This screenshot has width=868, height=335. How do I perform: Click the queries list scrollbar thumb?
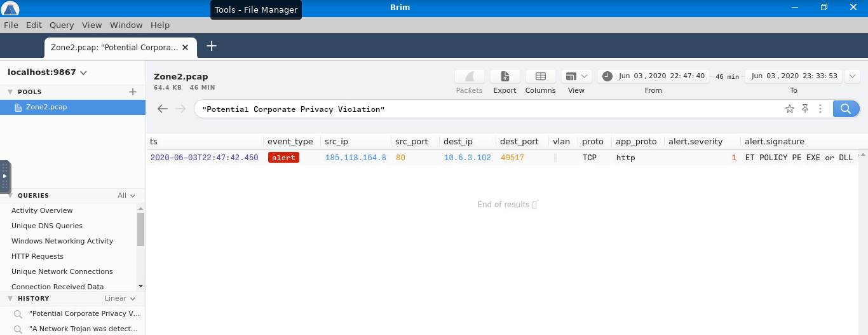point(141,229)
